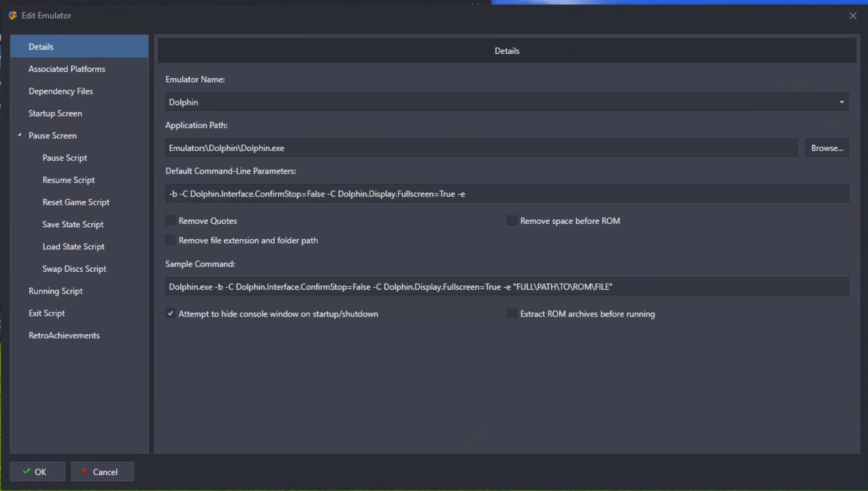Viewport: 868px width, 491px height.
Task: Check Remove file extension and folder path
Action: coord(170,240)
